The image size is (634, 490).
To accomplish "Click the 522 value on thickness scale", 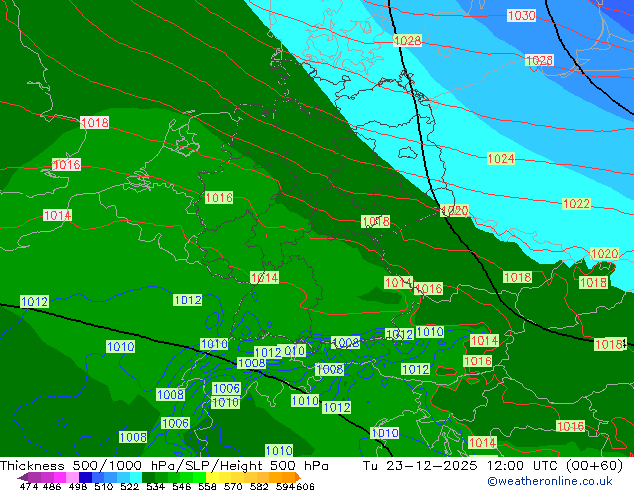I will pyautogui.click(x=129, y=486).
